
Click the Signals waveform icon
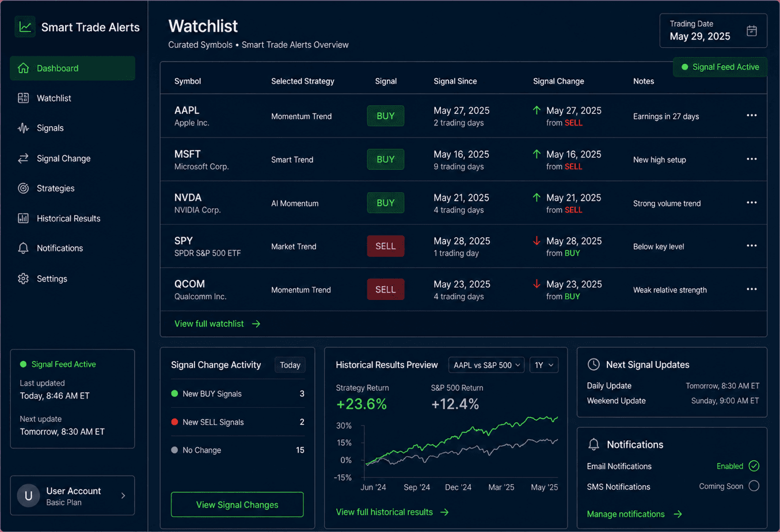[x=23, y=128]
